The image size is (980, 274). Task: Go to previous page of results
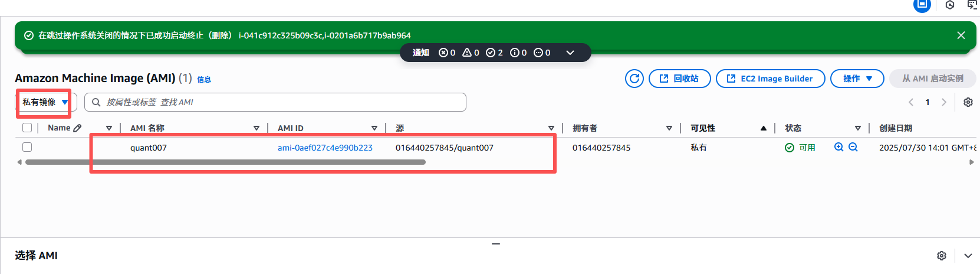pyautogui.click(x=911, y=102)
